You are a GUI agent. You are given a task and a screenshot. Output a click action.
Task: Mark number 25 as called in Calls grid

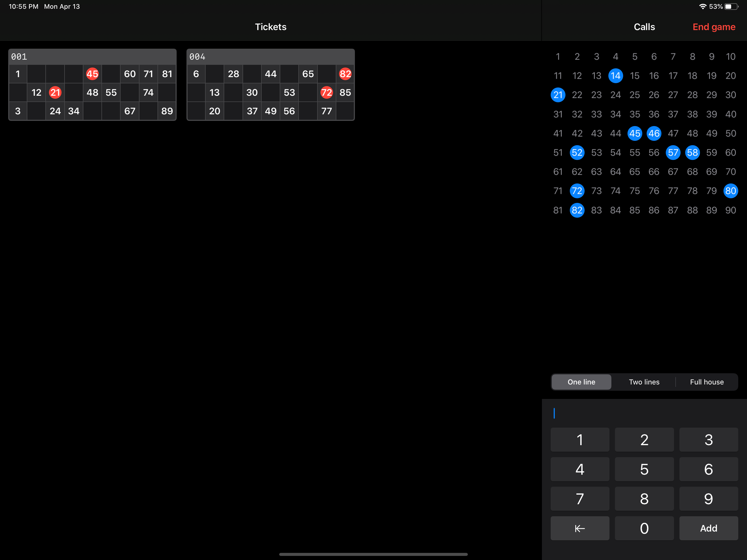(x=635, y=95)
